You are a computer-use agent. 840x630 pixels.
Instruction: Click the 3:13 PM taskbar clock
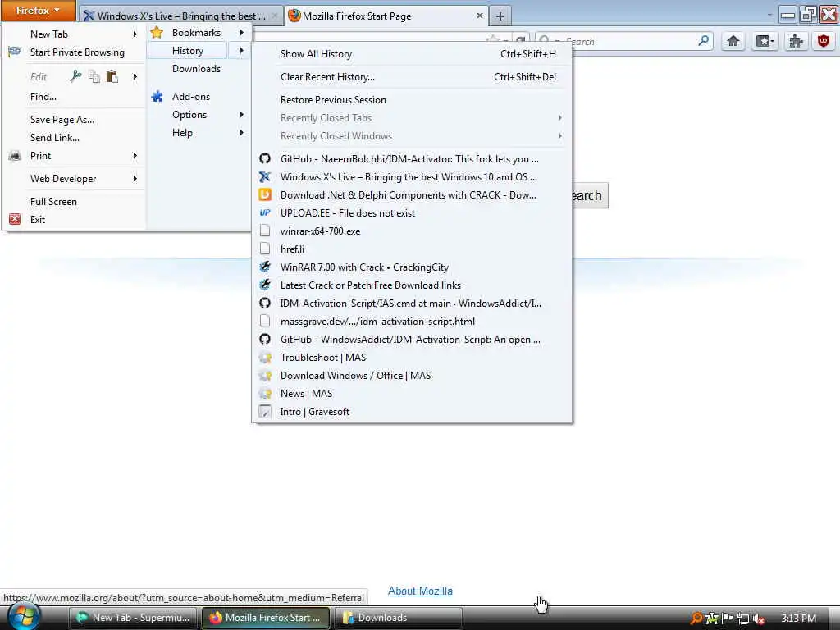point(798,619)
